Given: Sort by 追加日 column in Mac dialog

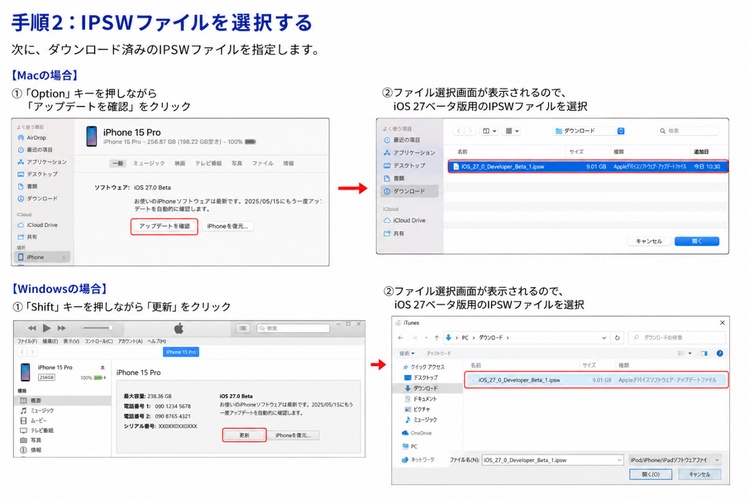Looking at the screenshot, I should (x=701, y=152).
